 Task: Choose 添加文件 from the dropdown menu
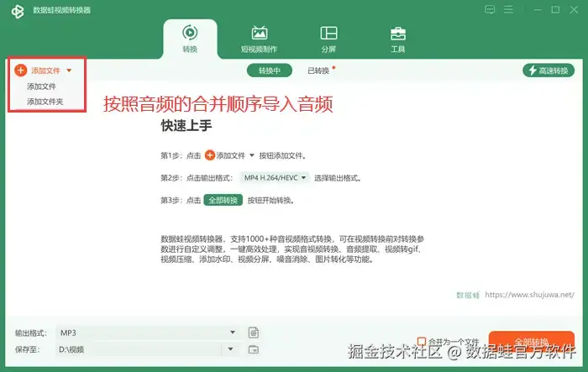click(41, 86)
